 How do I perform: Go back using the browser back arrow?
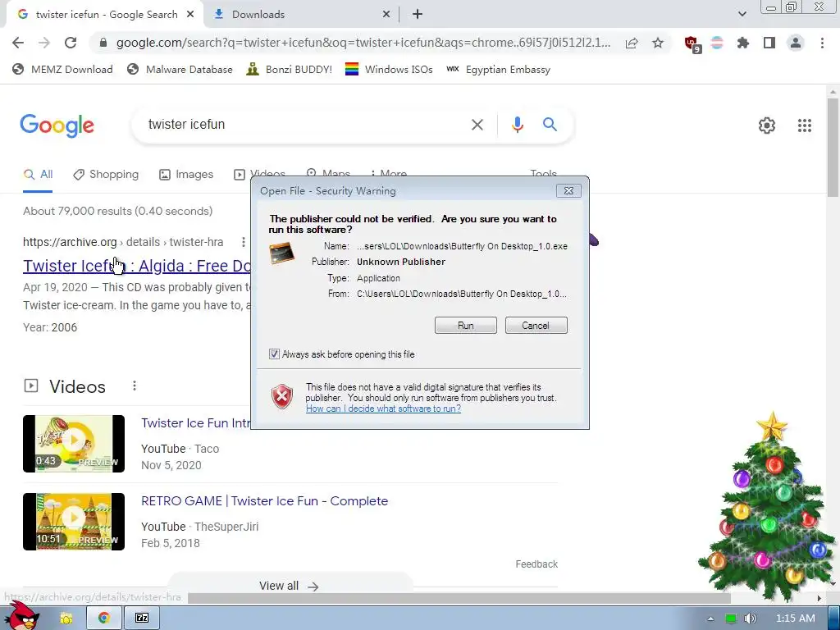[x=18, y=43]
